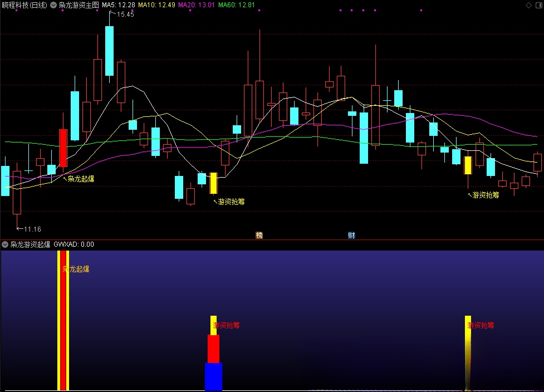
Task: Click the GWXAD: 0.00 value readout
Action: 73,244
